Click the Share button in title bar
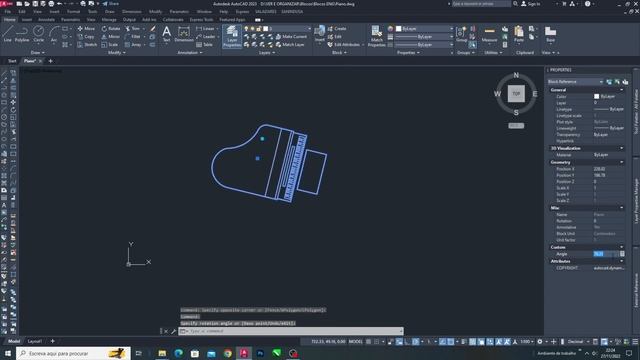Viewport: 640px width, 360px height. [110, 4]
